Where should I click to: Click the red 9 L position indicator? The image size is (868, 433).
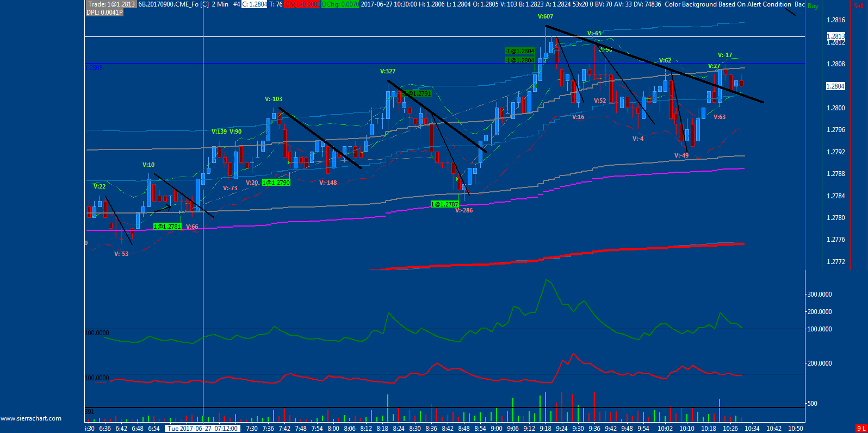click(861, 429)
